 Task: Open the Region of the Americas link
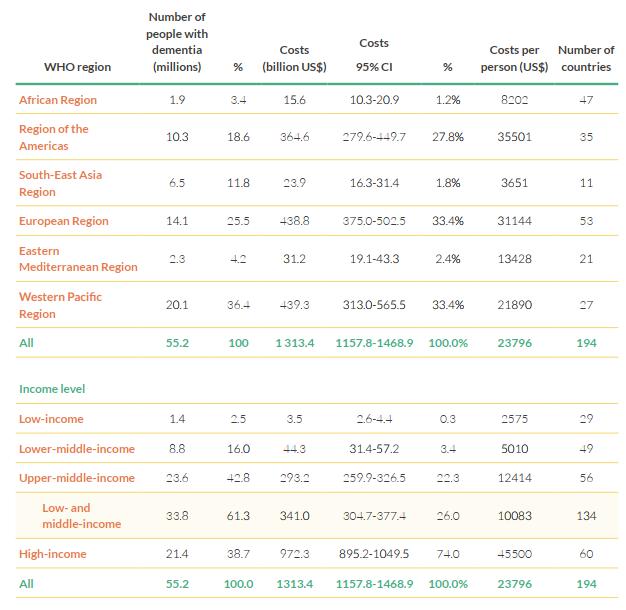click(54, 137)
